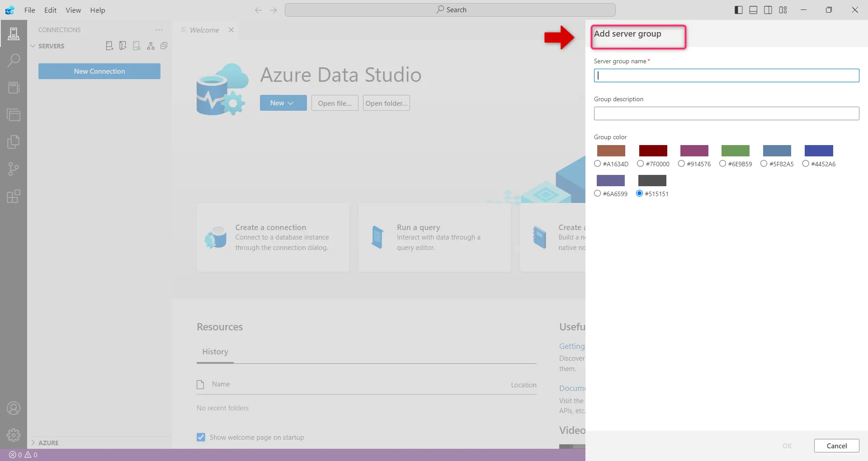Click the Open folder... button
This screenshot has width=868, height=461.
coord(387,103)
